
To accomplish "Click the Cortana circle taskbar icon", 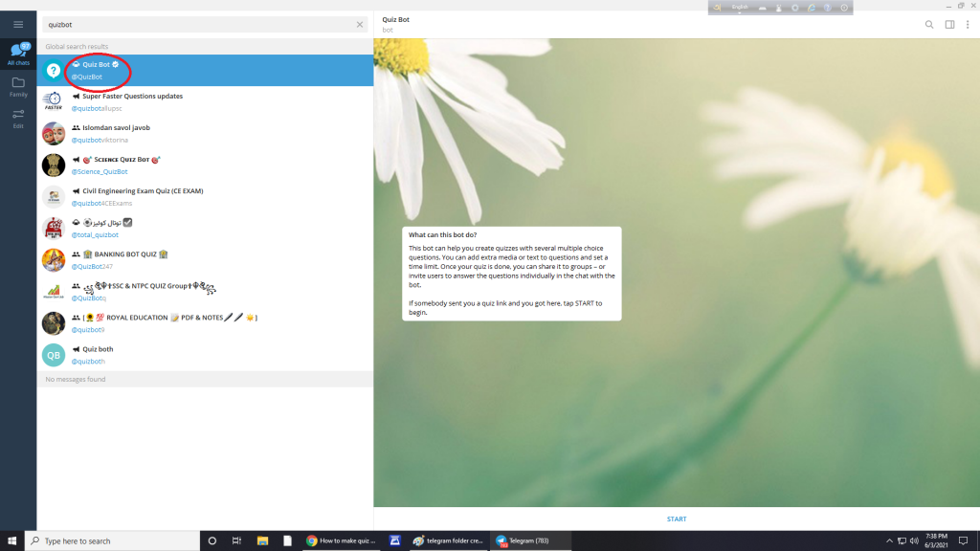I will click(212, 540).
